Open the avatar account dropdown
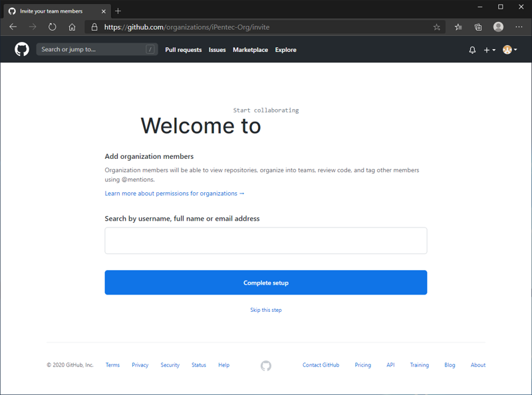The height and width of the screenshot is (395, 532). coord(509,49)
